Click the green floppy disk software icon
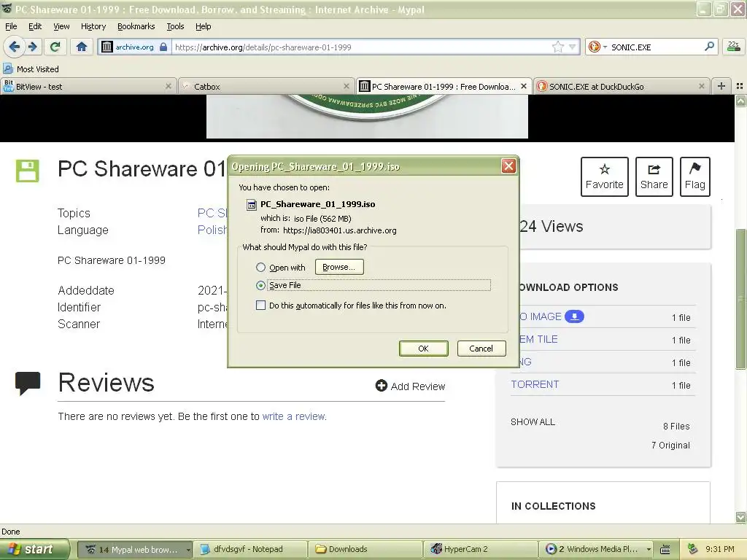This screenshot has width=747, height=560. [x=27, y=171]
